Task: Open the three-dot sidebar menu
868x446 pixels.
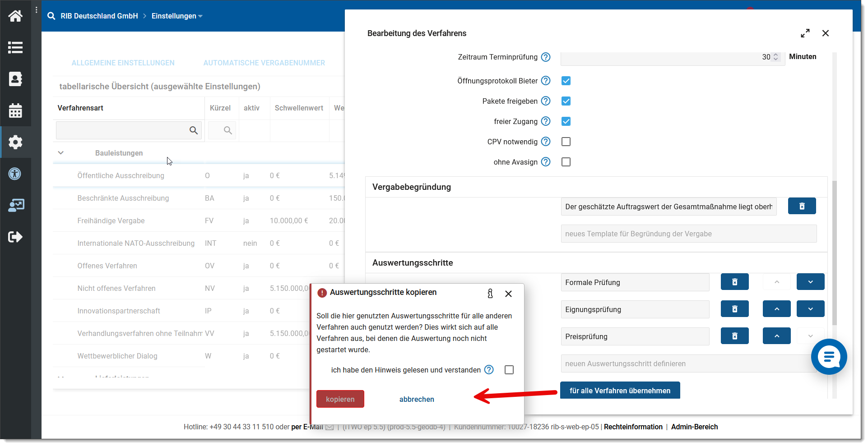Action: (37, 9)
